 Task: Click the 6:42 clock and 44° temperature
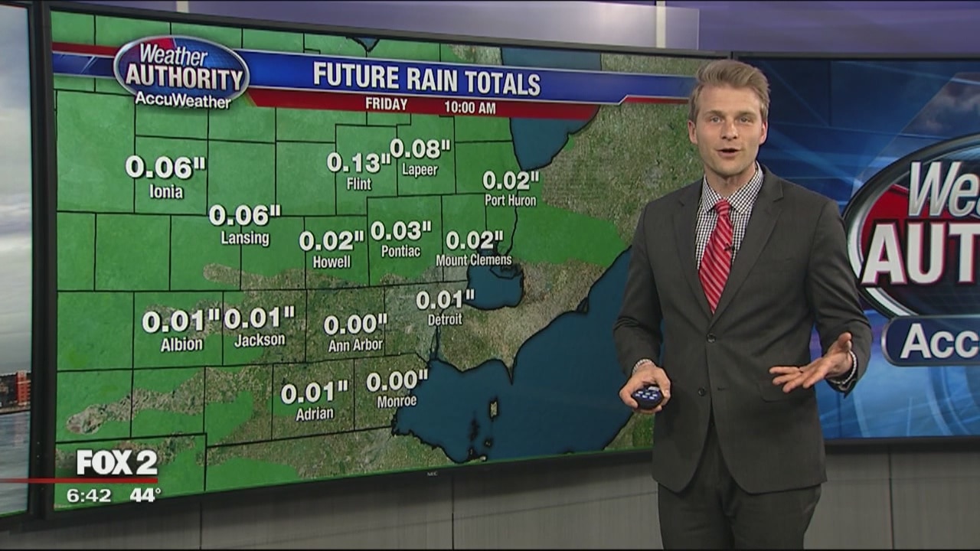pos(113,495)
